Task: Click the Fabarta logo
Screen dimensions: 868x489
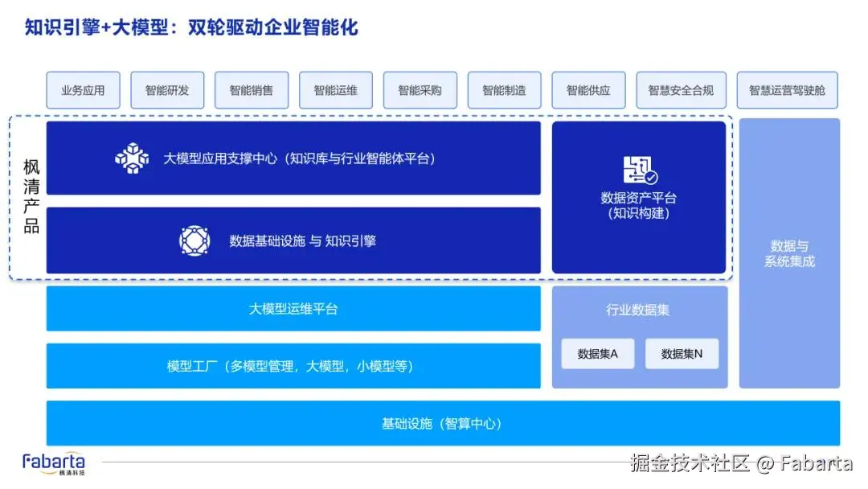Action: pos(54,463)
